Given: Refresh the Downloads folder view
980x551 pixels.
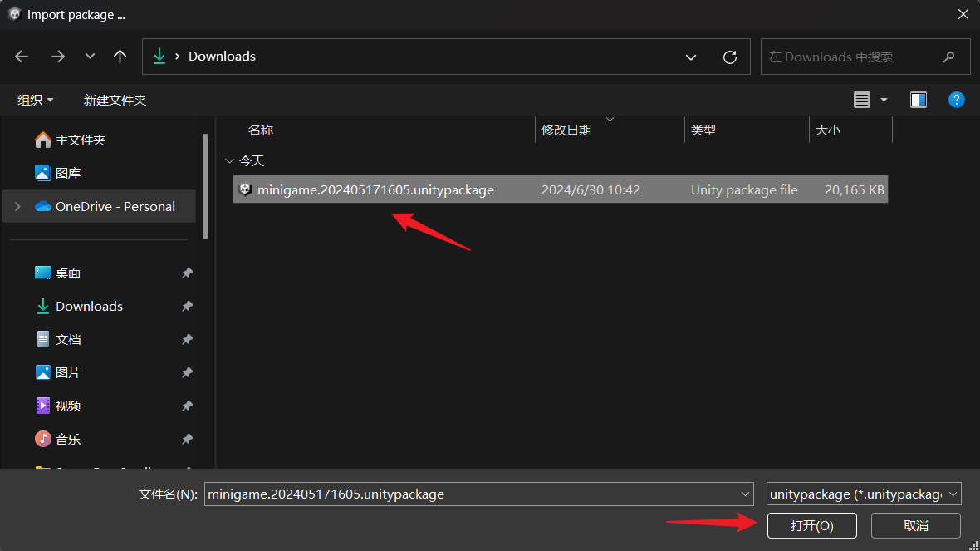Looking at the screenshot, I should 729,57.
